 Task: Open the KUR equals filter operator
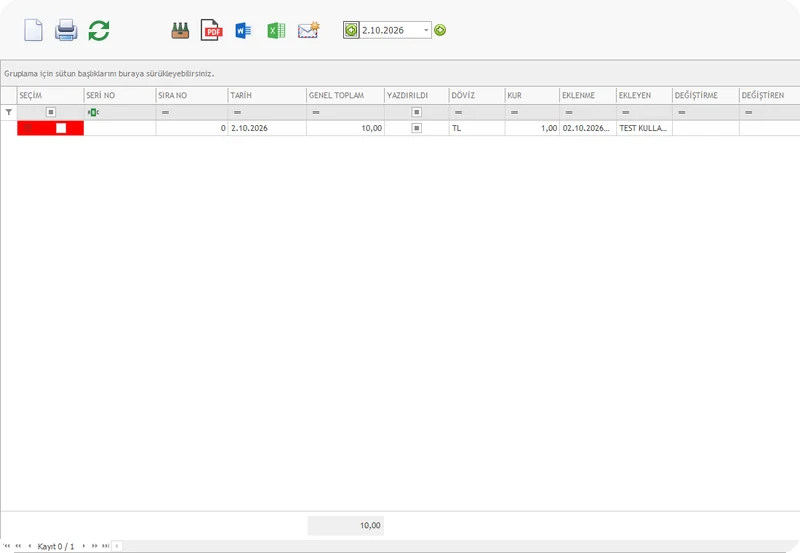[514, 112]
